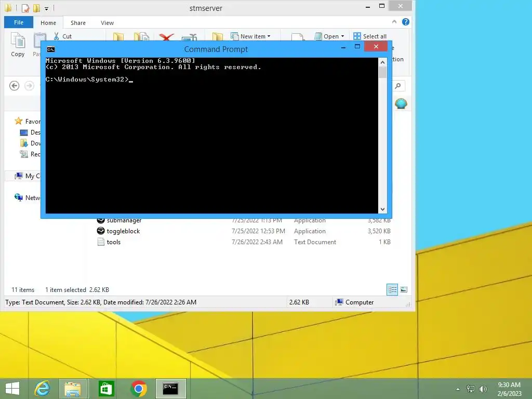Image resolution: width=532 pixels, height=399 pixels.
Task: Select Downloads under Favorites
Action: point(30,143)
